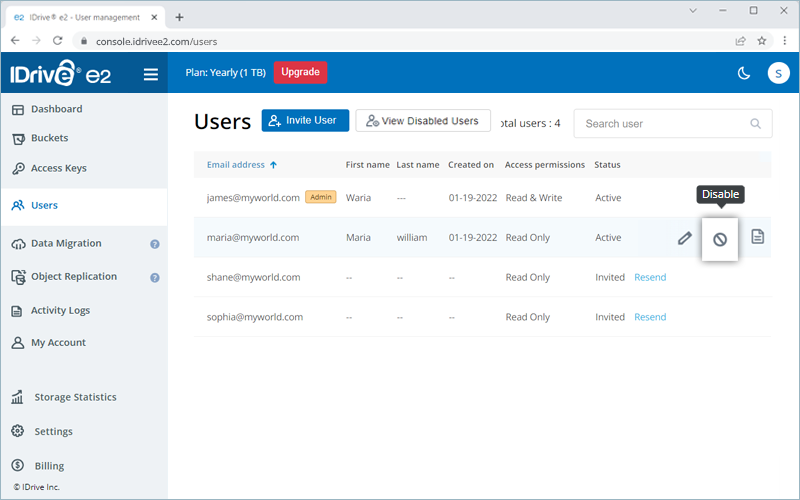The height and width of the screenshot is (500, 800).
Task: Click the Invite User button
Action: (305, 121)
